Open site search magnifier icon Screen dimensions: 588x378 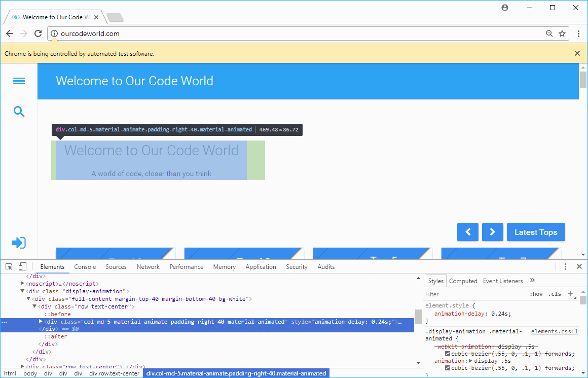point(19,112)
